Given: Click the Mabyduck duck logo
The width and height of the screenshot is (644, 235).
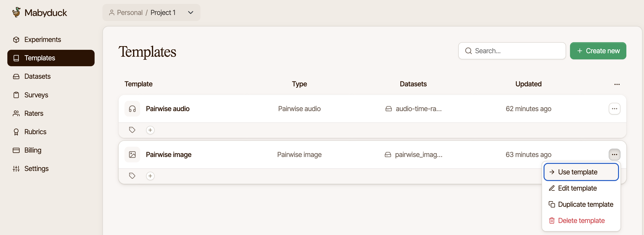Looking at the screenshot, I should click(x=16, y=12).
